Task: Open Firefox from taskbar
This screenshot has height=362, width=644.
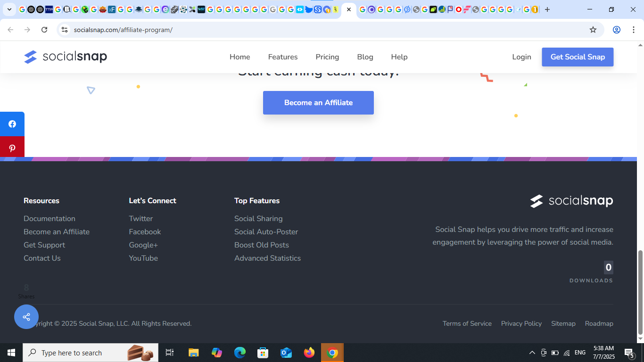Action: pos(309,353)
